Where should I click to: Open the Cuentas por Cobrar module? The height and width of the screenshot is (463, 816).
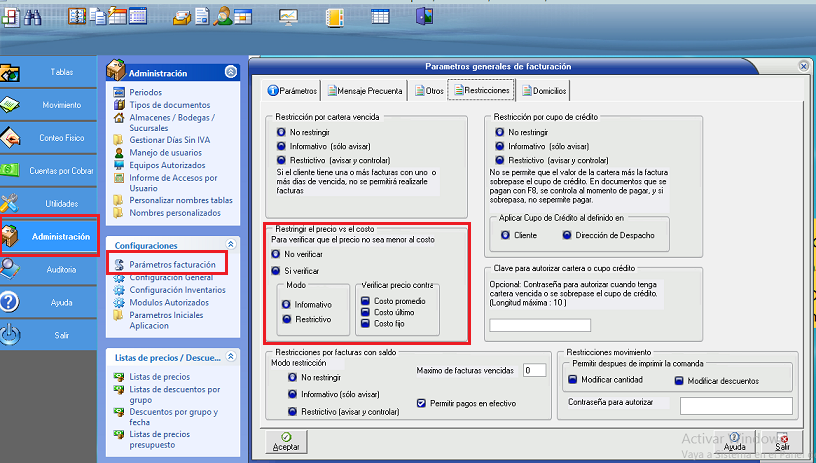[49, 171]
